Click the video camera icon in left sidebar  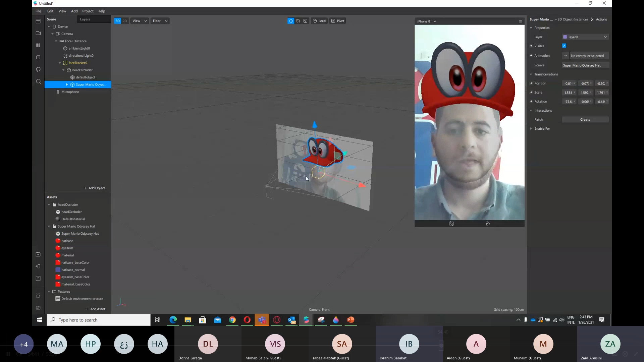coord(38,33)
